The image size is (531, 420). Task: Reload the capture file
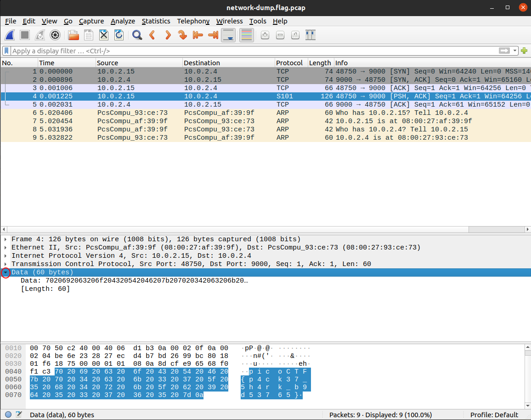coord(119,35)
